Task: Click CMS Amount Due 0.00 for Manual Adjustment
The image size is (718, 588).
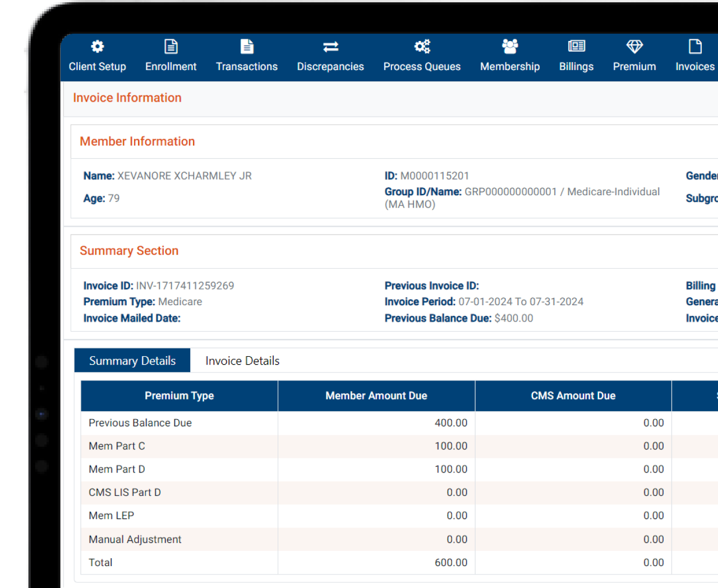Action: click(x=653, y=539)
